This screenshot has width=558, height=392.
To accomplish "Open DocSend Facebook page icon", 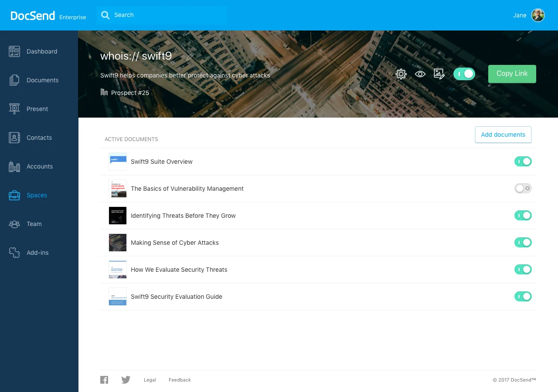I will coord(104,380).
